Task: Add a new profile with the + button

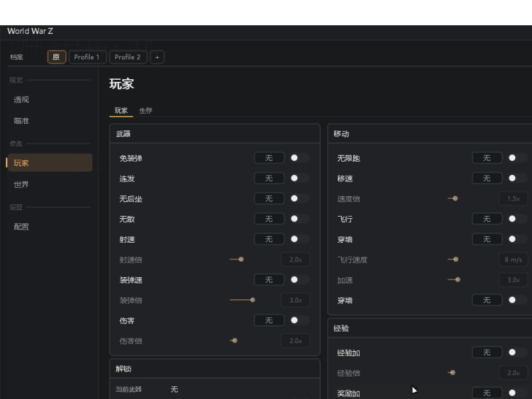Action: (x=157, y=57)
